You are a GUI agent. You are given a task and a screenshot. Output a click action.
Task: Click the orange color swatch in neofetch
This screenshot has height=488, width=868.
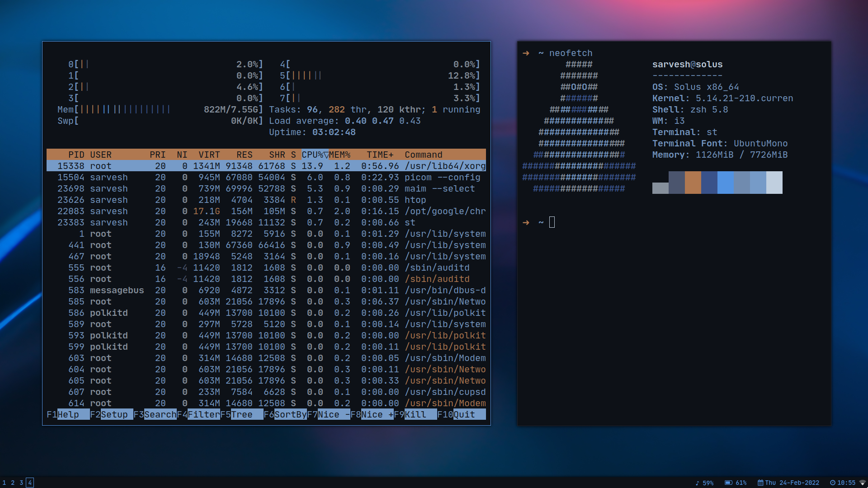(693, 183)
